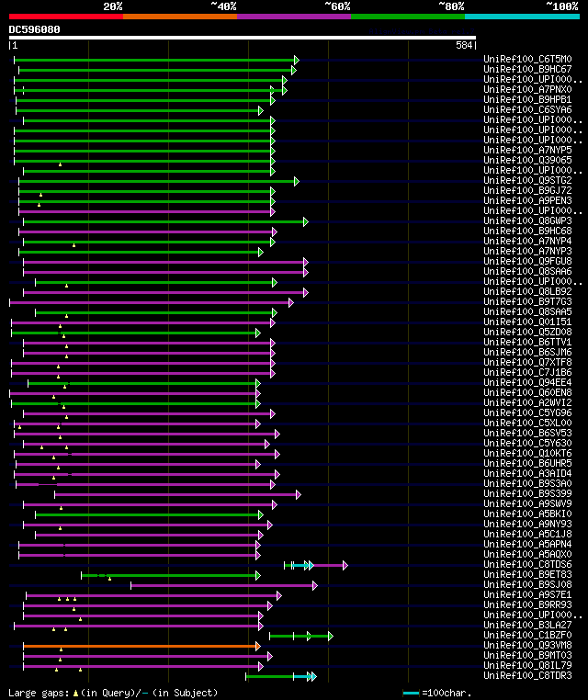Click the UniRef100_Q8LB92 label

coord(527,291)
